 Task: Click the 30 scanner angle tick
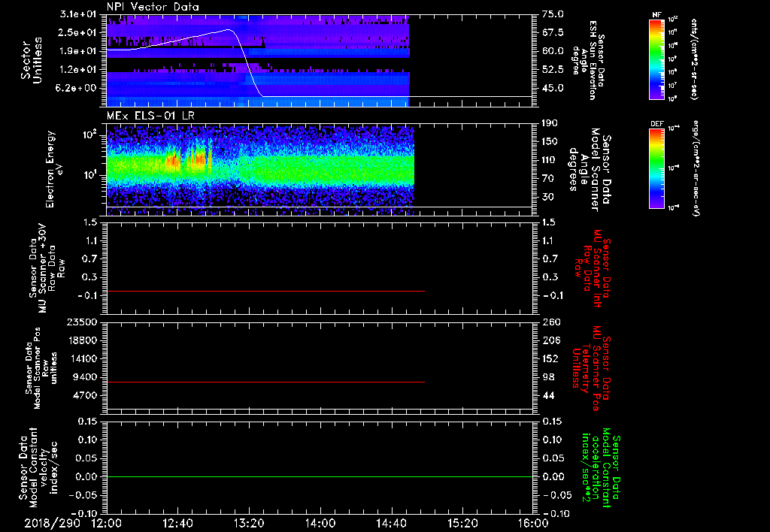pos(547,198)
